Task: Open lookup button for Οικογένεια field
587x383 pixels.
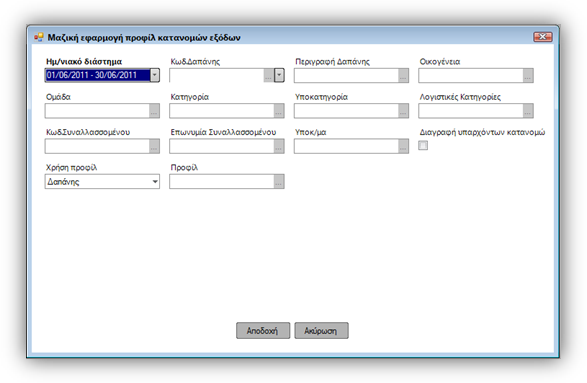Action: [x=528, y=76]
